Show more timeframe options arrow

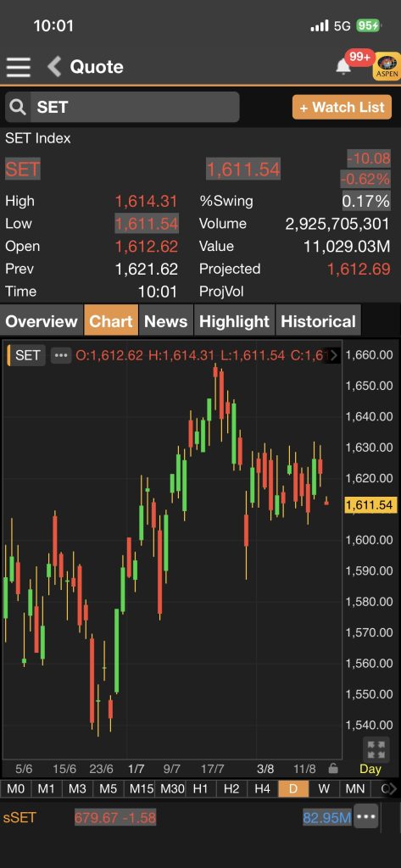tap(392, 789)
